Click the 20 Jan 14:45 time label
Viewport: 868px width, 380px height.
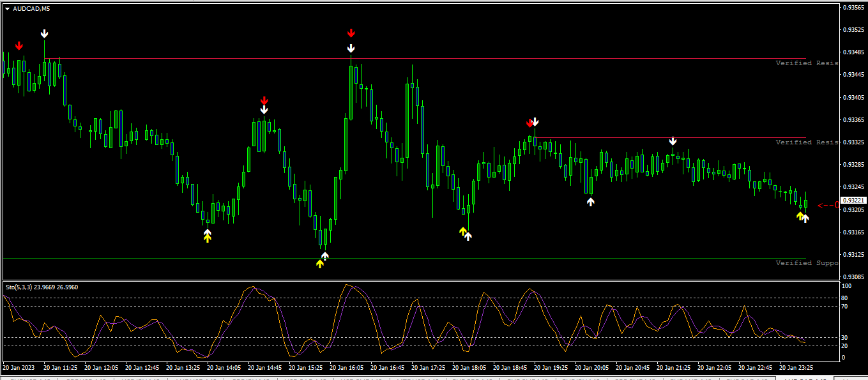coord(265,369)
